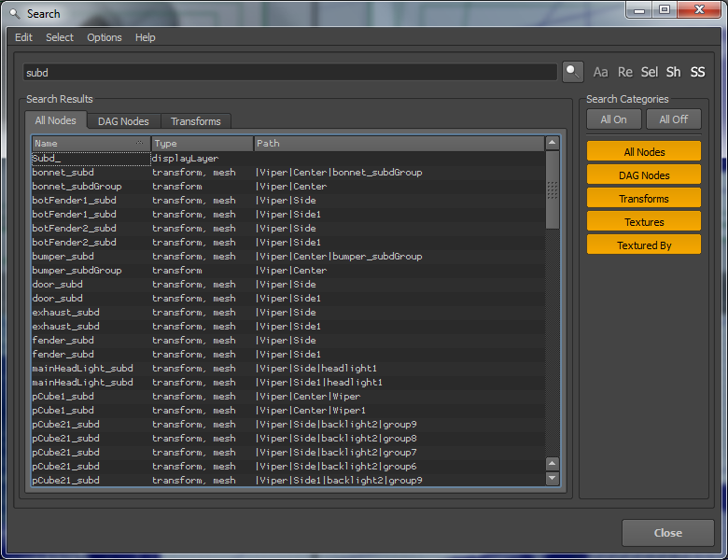Click the scroll up arrow in results list

(x=553, y=143)
